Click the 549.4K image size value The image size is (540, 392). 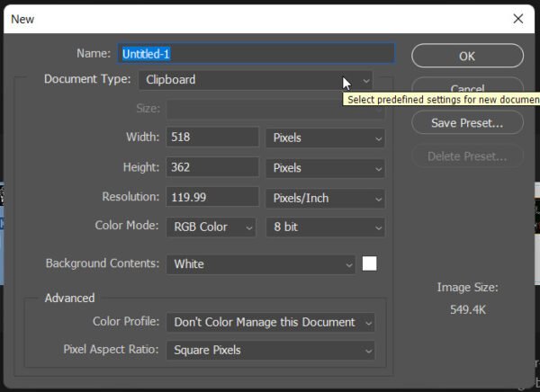coord(468,310)
